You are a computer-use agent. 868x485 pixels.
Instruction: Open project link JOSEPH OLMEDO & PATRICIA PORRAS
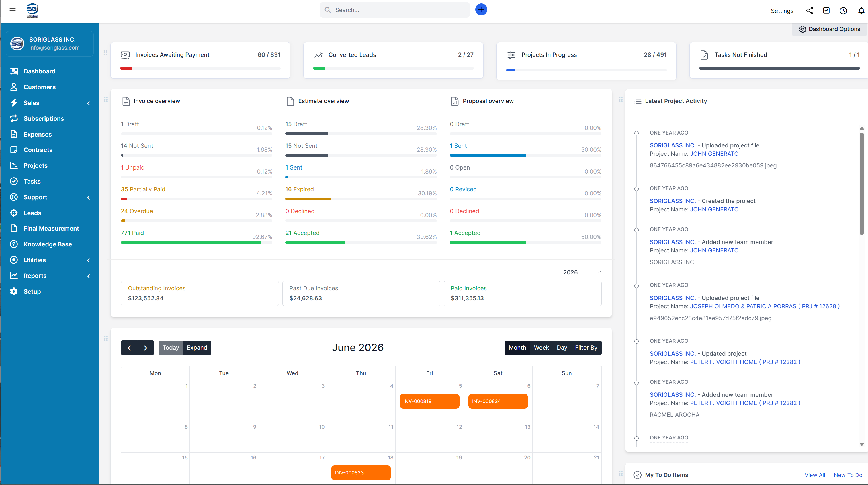[x=765, y=306]
